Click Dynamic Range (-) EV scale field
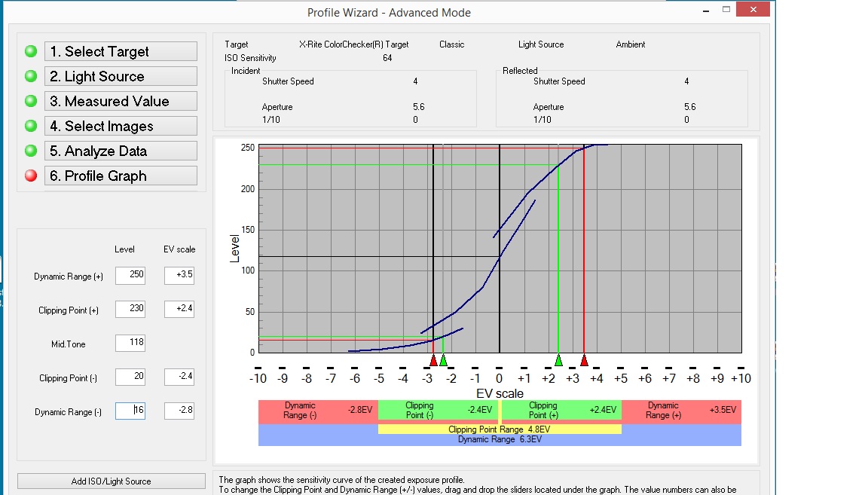Screen dimensions: 868x495 coord(179,411)
